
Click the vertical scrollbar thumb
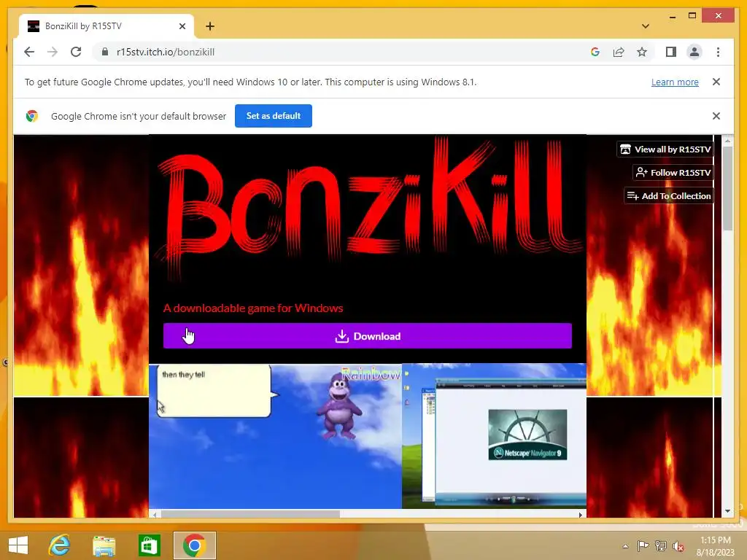(x=727, y=189)
